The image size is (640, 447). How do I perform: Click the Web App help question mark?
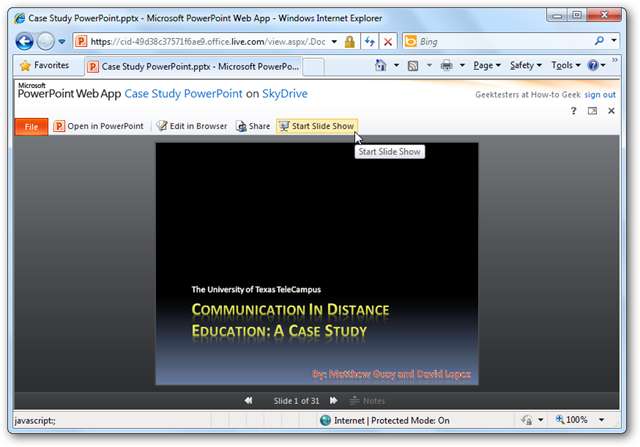(574, 111)
